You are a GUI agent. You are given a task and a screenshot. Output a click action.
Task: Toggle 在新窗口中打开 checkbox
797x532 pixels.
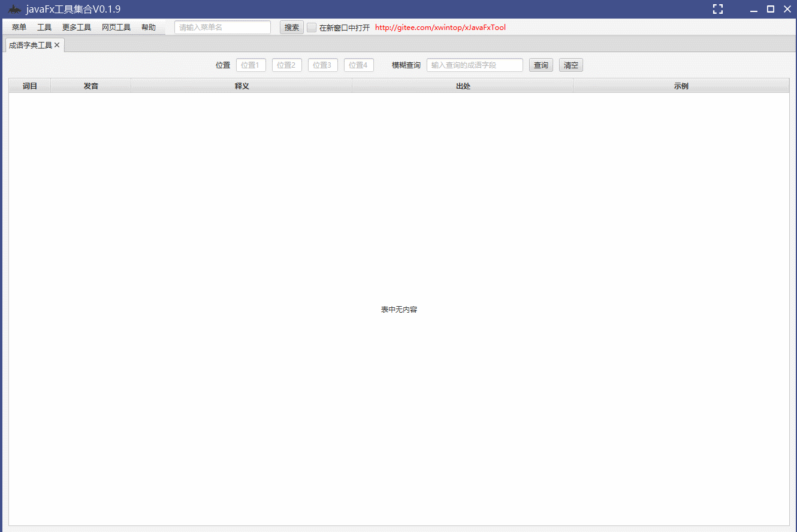(x=312, y=28)
